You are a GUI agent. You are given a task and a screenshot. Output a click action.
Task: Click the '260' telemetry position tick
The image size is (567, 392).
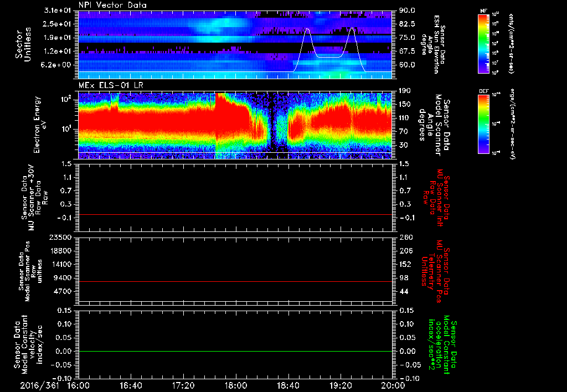tap(405, 237)
